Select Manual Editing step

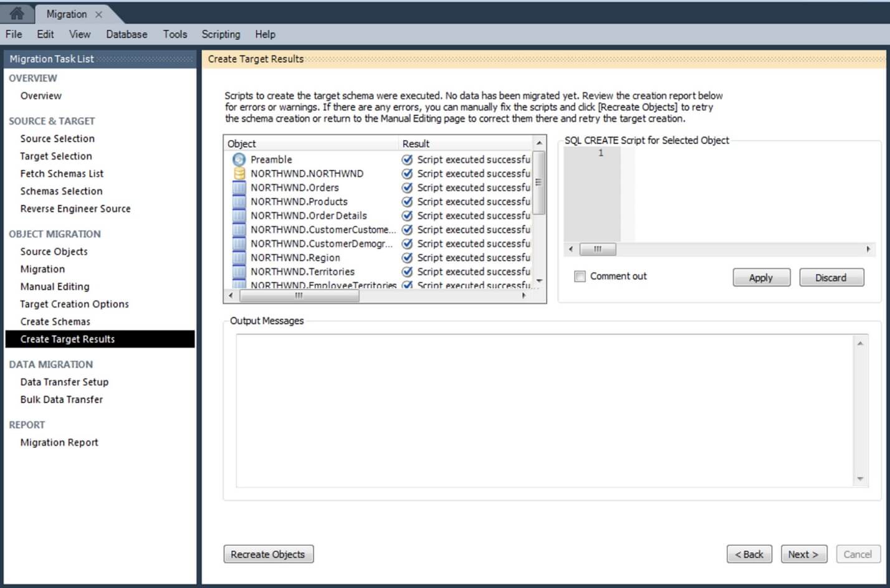click(55, 287)
